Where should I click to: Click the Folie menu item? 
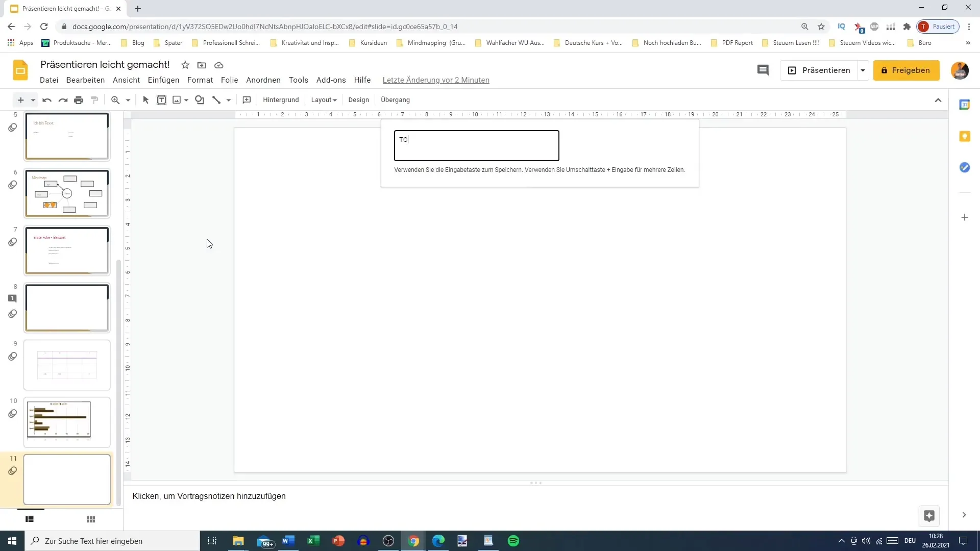(x=230, y=80)
